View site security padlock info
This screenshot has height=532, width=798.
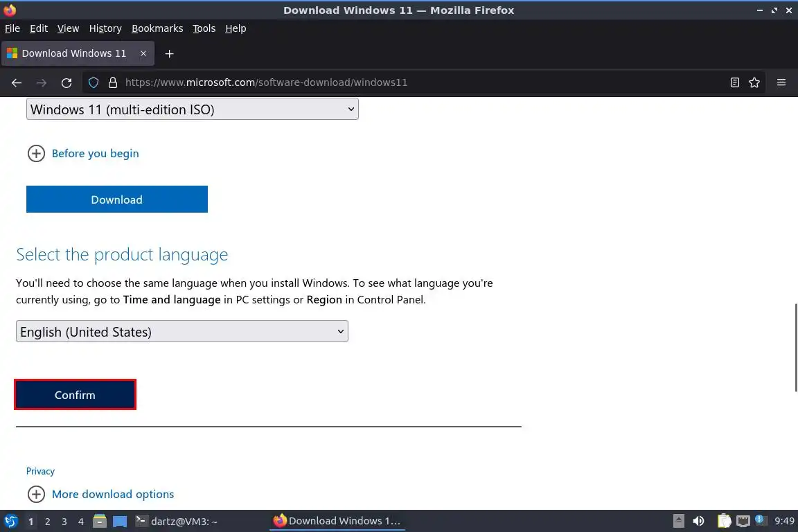pyautogui.click(x=113, y=82)
